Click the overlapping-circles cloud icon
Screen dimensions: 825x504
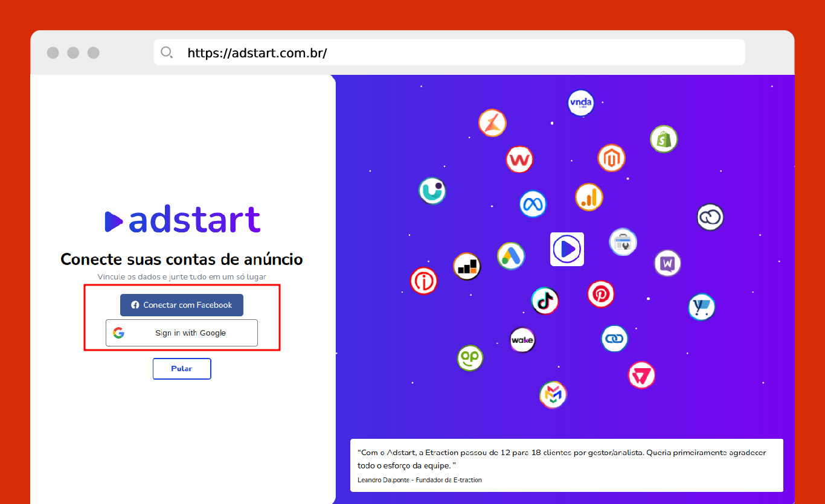point(710,217)
